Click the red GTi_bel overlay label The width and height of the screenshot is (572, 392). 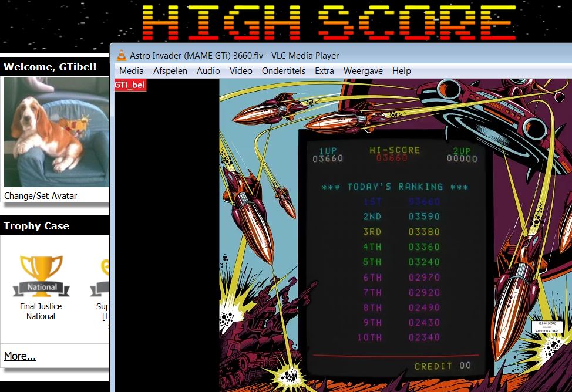[130, 85]
